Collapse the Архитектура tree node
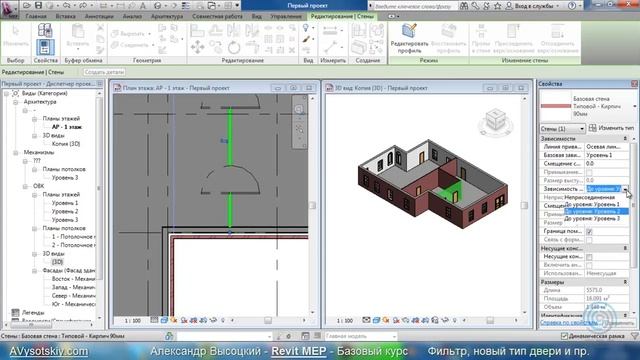This screenshot has width=640, height=360. 16,102
